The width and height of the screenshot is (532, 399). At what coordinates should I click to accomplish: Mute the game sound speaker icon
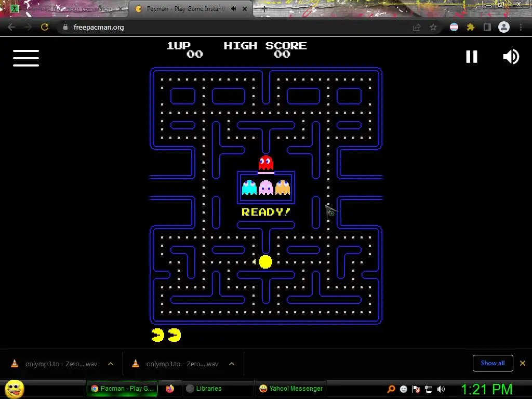pos(511,57)
